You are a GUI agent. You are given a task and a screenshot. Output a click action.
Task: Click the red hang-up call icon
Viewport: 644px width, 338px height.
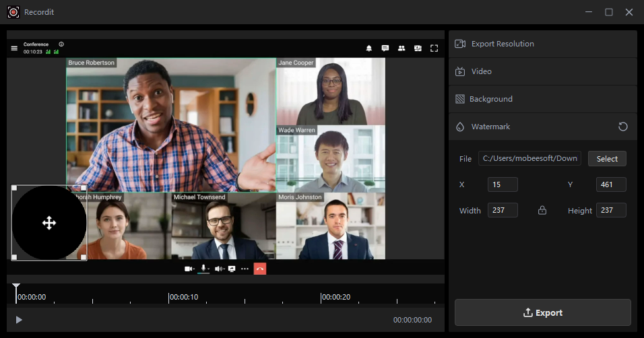[260, 269]
